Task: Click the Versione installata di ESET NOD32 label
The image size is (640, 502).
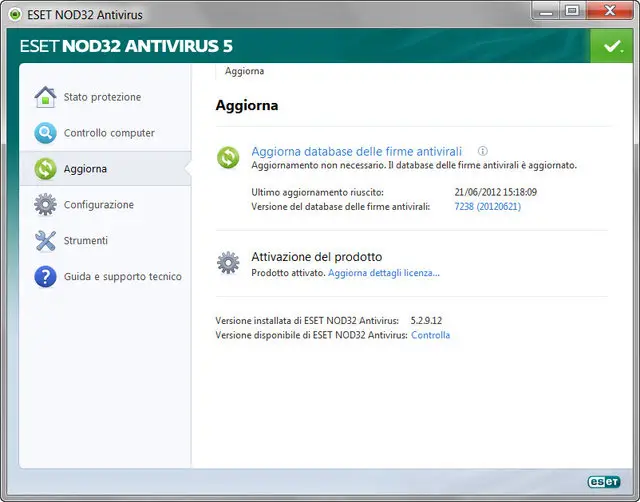Action: click(307, 321)
